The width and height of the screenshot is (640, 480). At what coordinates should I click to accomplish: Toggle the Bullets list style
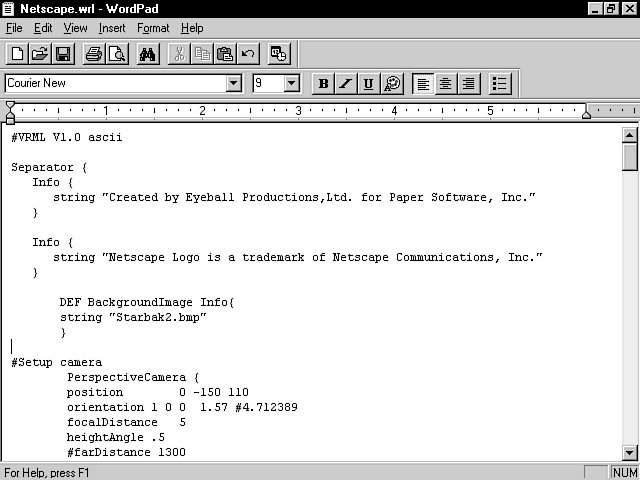[x=500, y=84]
